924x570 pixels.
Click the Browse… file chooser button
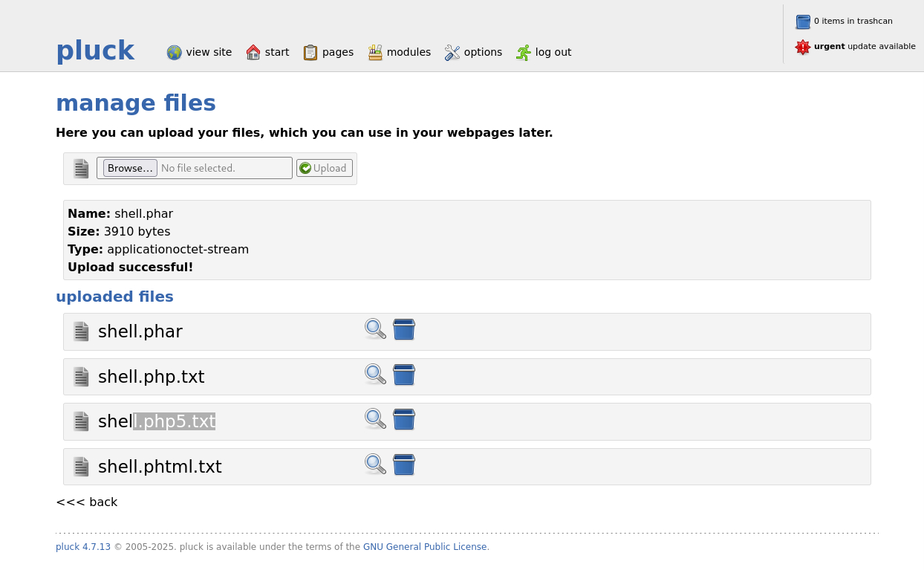(130, 168)
